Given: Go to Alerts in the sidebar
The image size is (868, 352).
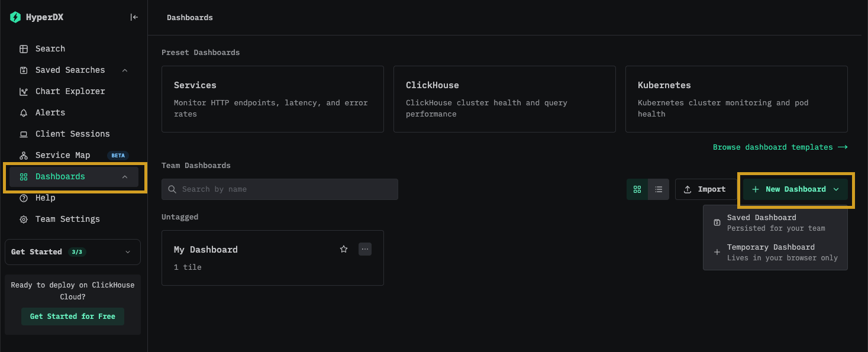Looking at the screenshot, I should [x=50, y=112].
